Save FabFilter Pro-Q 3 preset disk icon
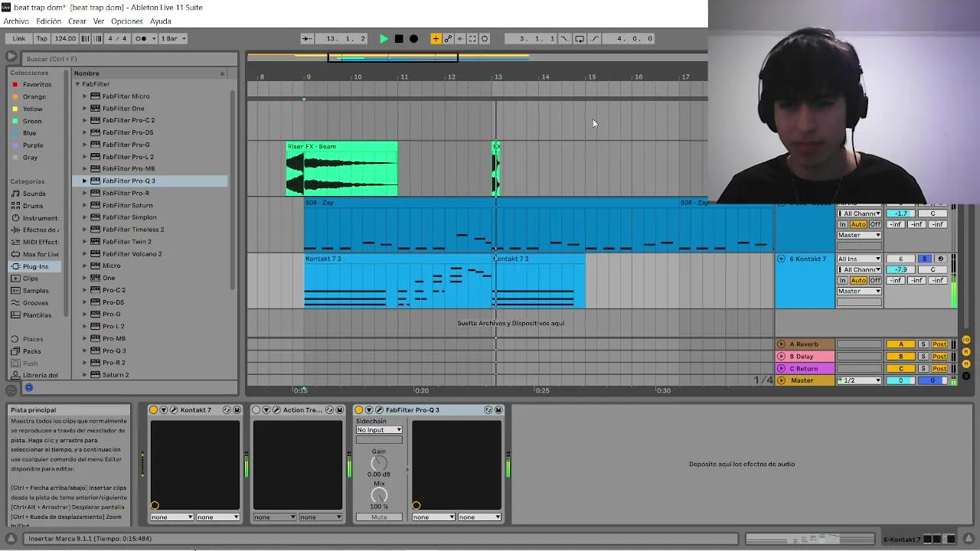 498,410
